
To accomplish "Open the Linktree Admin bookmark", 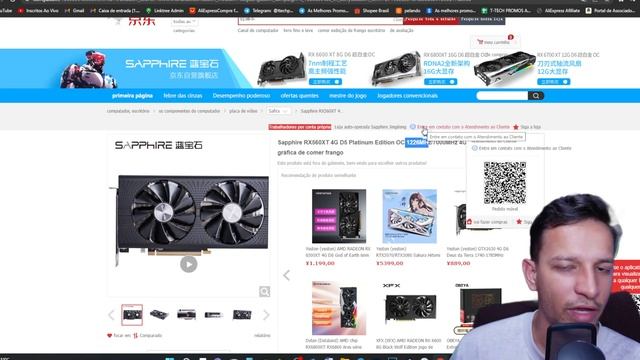I will (165, 11).
